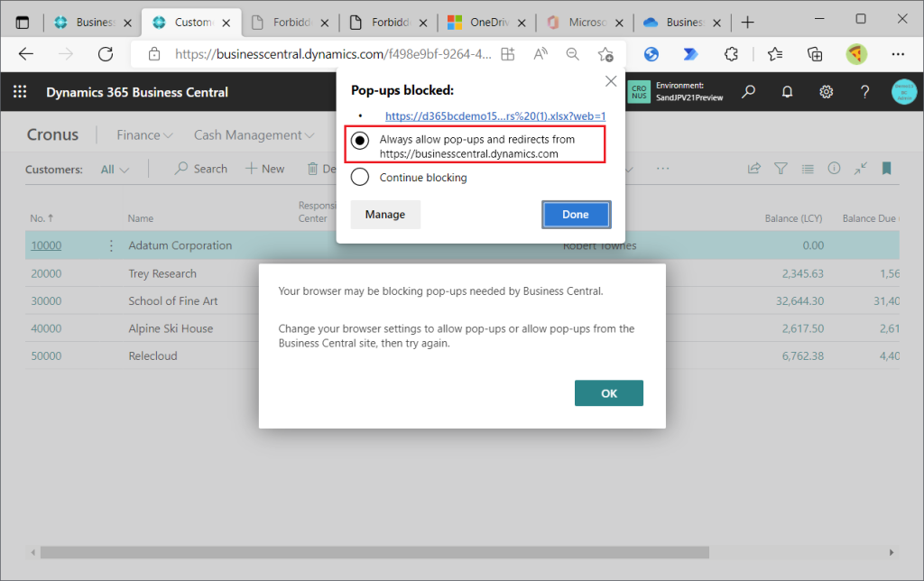The image size is (924, 581).
Task: Expand the Finance menu
Action: click(x=144, y=135)
